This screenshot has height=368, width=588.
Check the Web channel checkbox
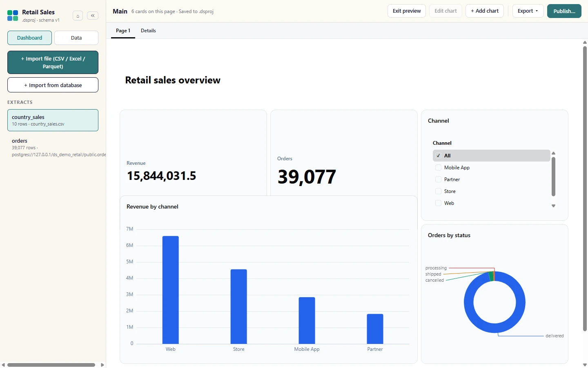[438, 203]
